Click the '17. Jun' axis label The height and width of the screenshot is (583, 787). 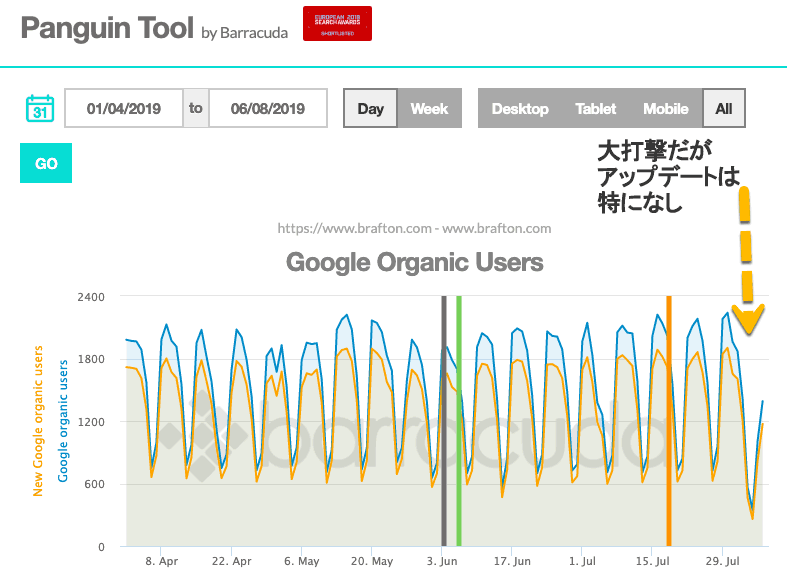[512, 561]
